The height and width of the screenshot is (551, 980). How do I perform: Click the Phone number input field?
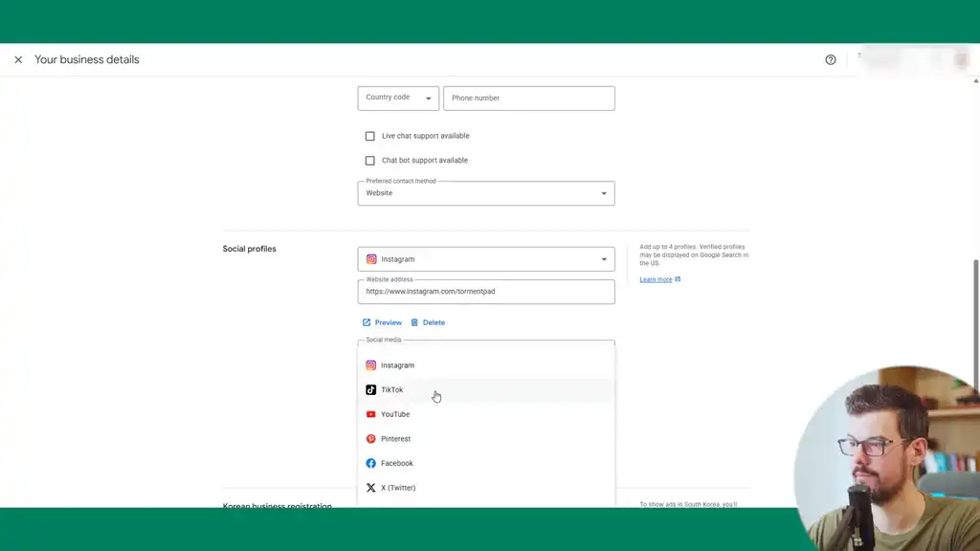pos(528,98)
